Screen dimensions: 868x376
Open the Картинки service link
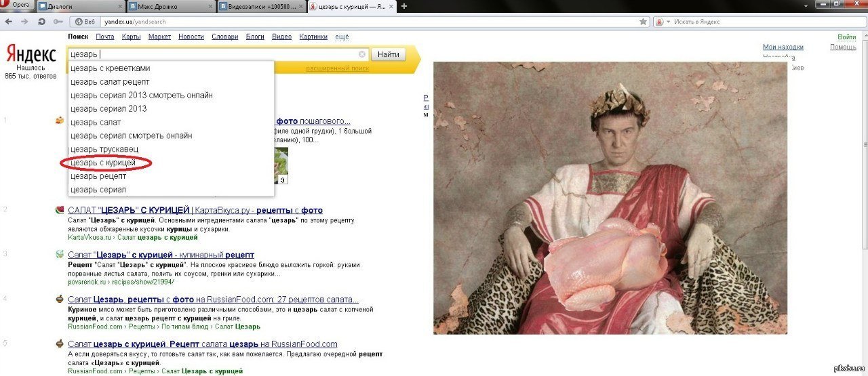click(313, 37)
